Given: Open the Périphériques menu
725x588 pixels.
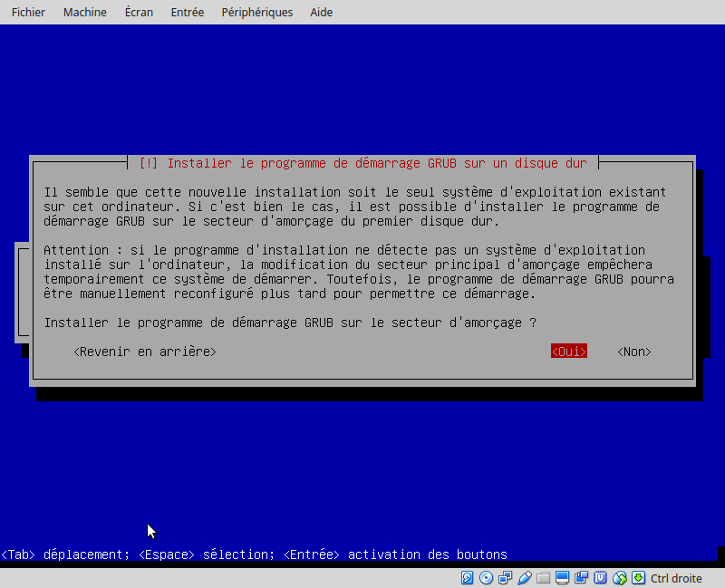Looking at the screenshot, I should [257, 12].
